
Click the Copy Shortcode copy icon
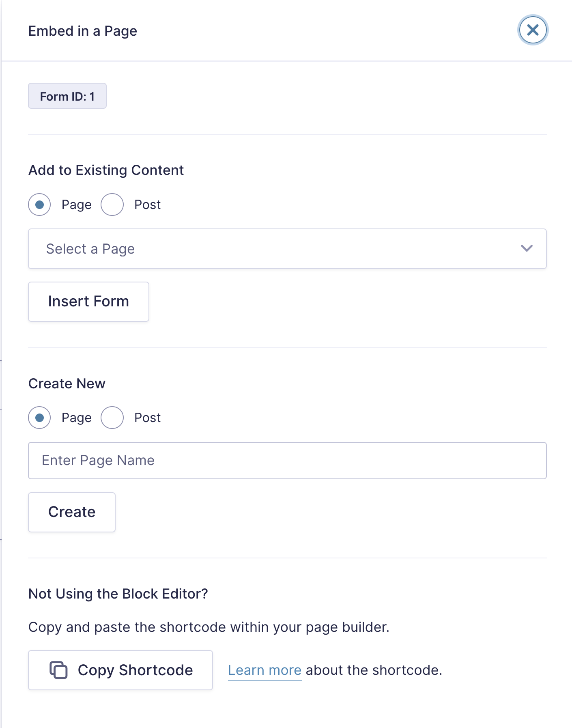[x=58, y=670]
